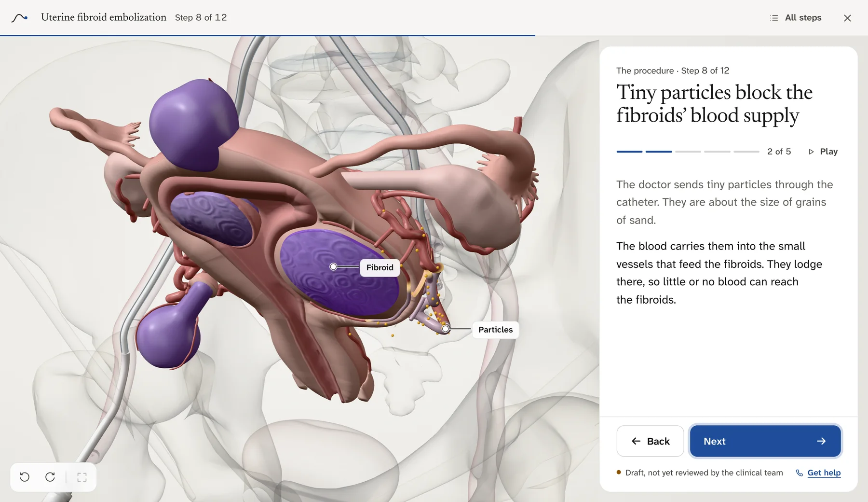Viewport: 868px width, 502px height.
Task: Click the 'Uterine fibroid embolization' title
Action: [x=104, y=17]
